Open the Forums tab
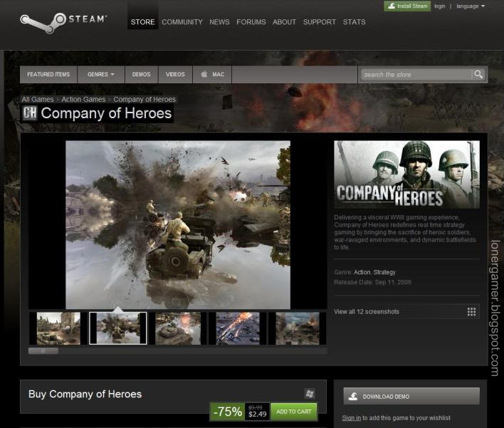Viewport: 504px width, 428px height. tap(251, 22)
